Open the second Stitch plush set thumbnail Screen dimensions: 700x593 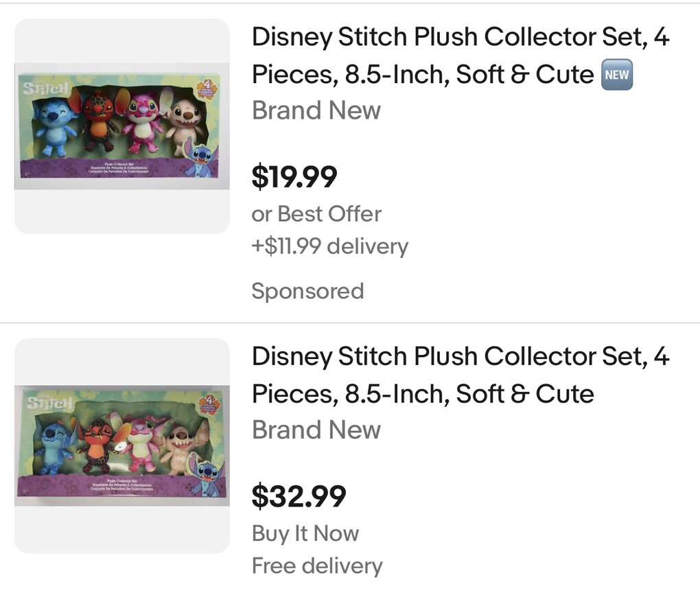[x=121, y=445]
